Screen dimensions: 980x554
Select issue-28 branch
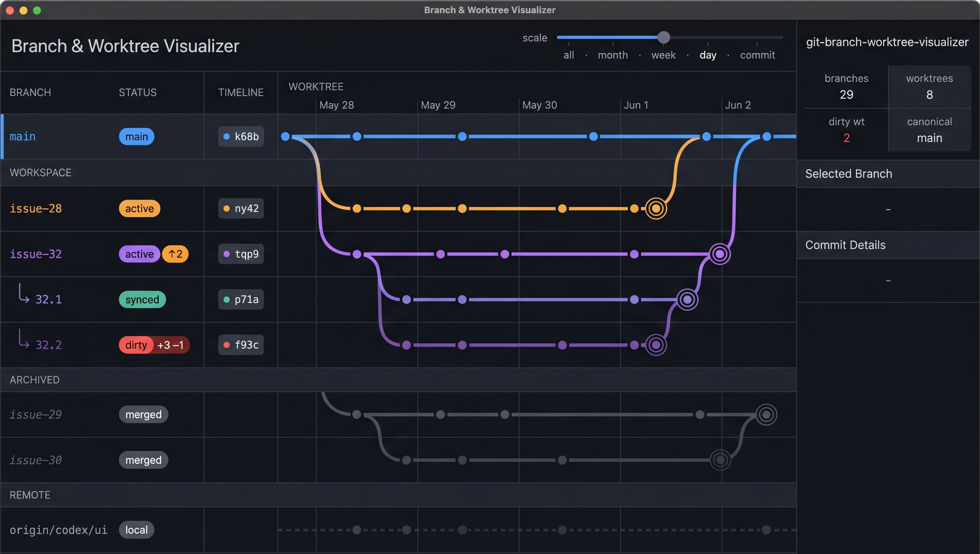tap(35, 209)
